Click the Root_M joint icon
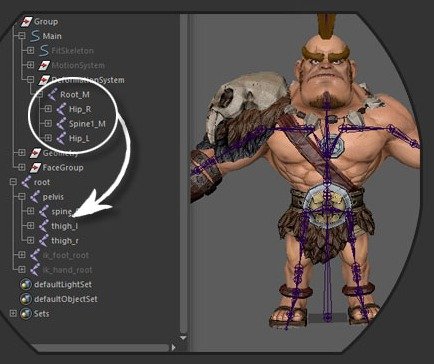Viewport: 434px width, 364px height. coord(52,95)
